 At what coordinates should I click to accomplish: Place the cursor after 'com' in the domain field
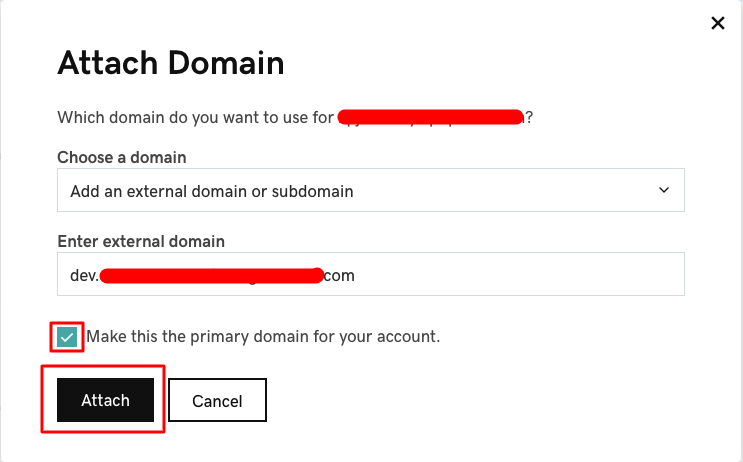(x=355, y=275)
